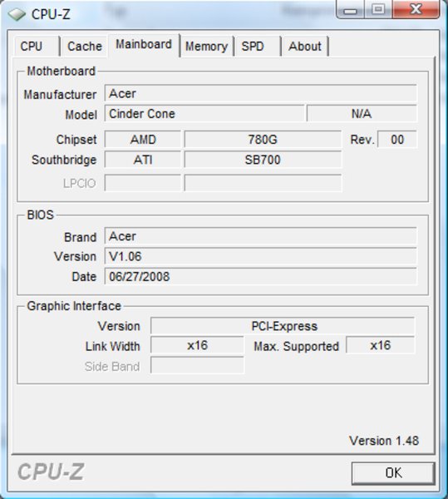Click the BIOS Brand field showing Acer
The height and width of the screenshot is (499, 448).
[260, 236]
